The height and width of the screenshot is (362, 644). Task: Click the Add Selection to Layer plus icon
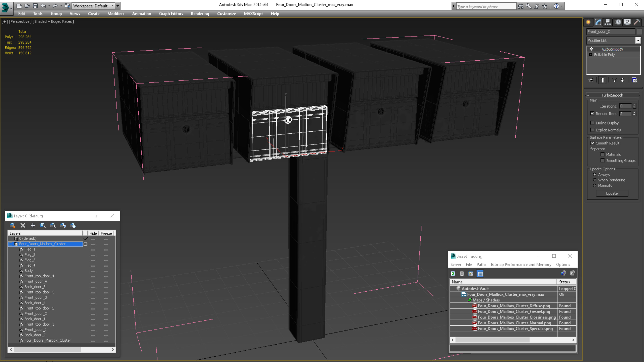(x=33, y=225)
